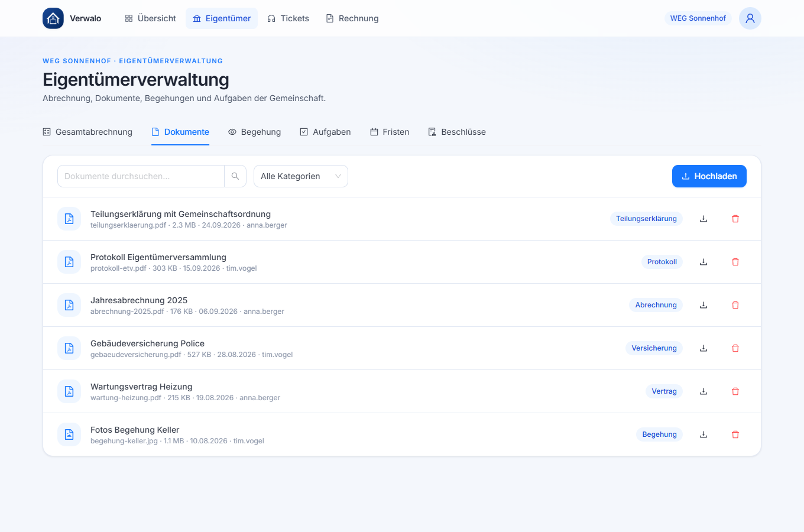Delete the Teilungserklärung mit Gemeinschaftsordnung document

(x=735, y=219)
